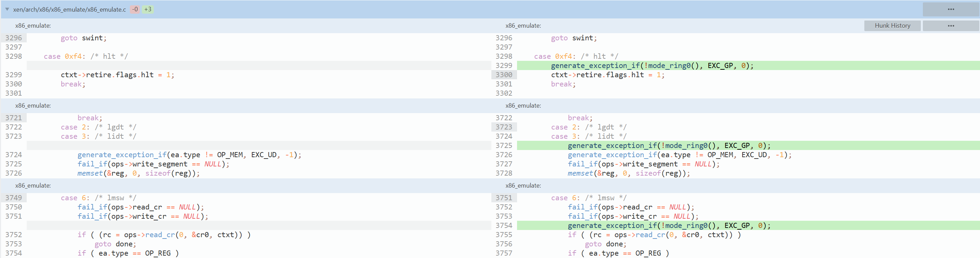Select right line number 3723
This screenshot has height=258, width=980.
504,127
